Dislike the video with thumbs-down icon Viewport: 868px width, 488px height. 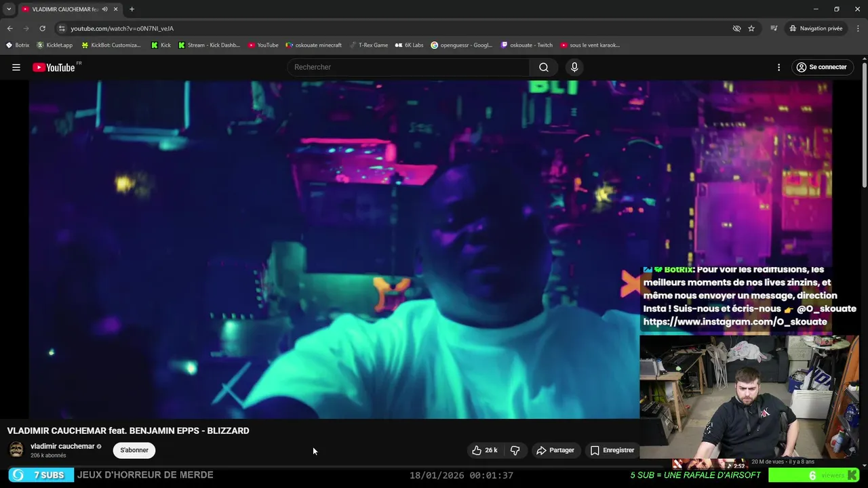(515, 450)
